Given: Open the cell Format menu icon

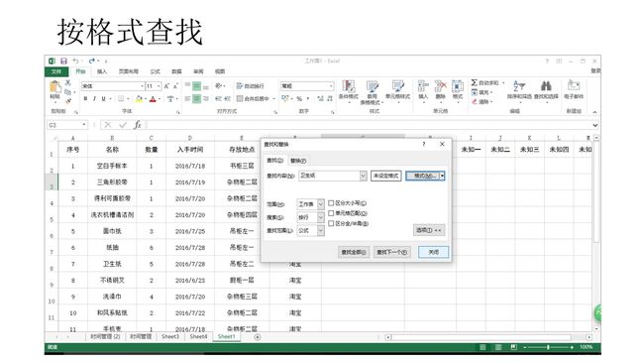Looking at the screenshot, I should [x=458, y=90].
